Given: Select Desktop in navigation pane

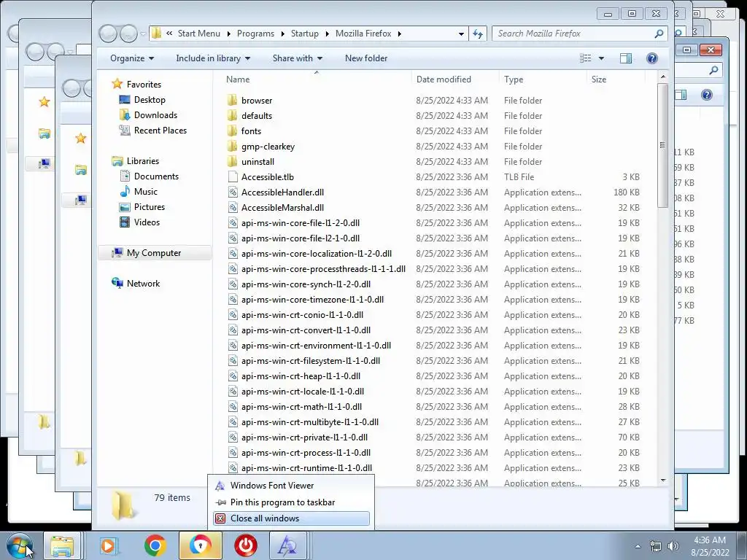Looking at the screenshot, I should point(150,99).
